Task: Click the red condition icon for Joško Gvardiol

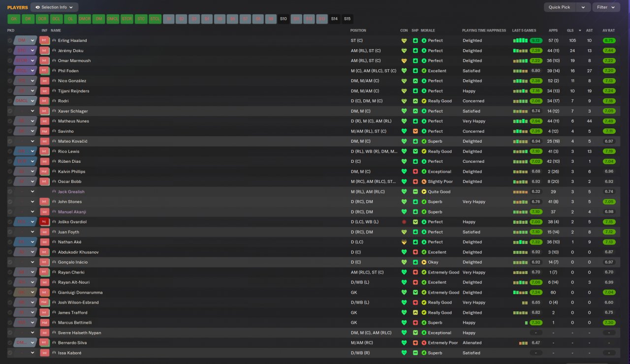Action: pyautogui.click(x=405, y=222)
